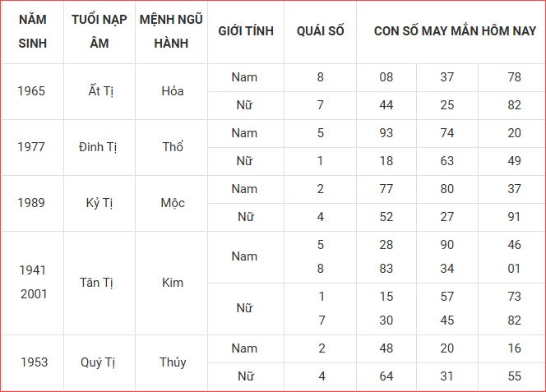Viewport: 546px width, 392px height.
Task: Click the NĂM SINH column header
Action: (33, 31)
